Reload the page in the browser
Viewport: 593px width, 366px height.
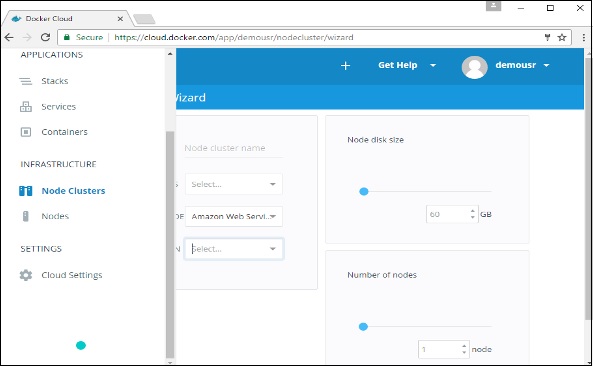coord(45,37)
